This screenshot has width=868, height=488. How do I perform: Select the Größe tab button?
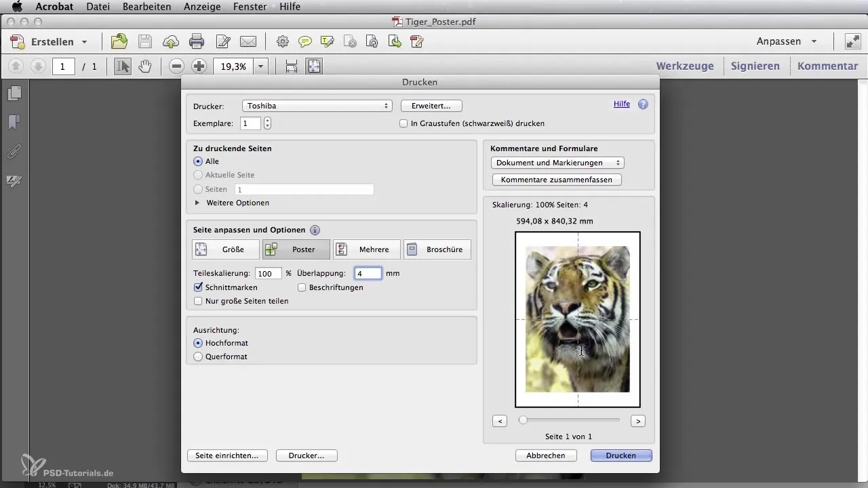pyautogui.click(x=226, y=249)
